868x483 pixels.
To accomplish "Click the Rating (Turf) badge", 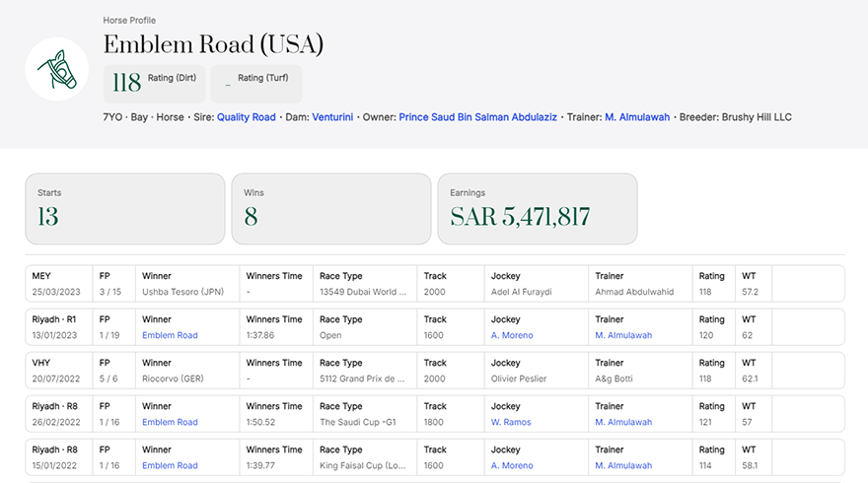I will (256, 84).
